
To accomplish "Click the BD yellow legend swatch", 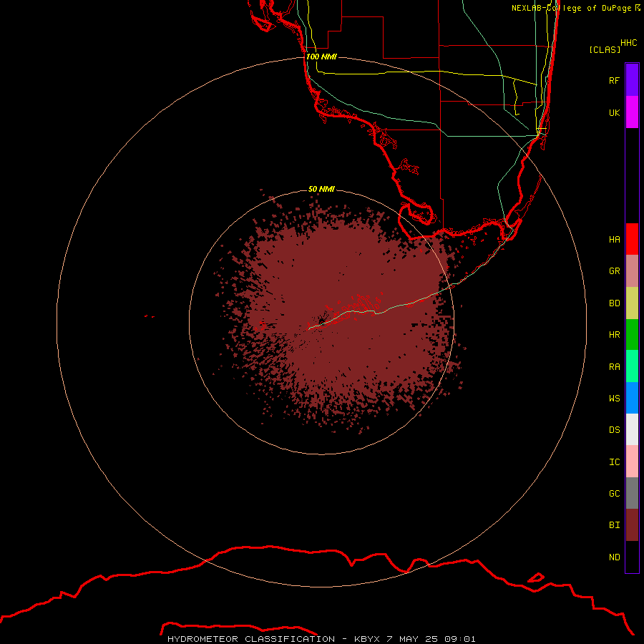I will (632, 303).
